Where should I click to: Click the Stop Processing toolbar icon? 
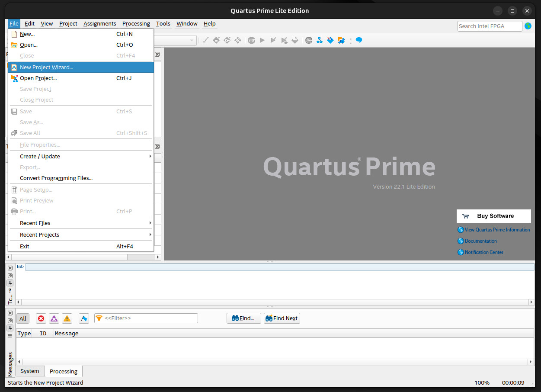coord(252,40)
